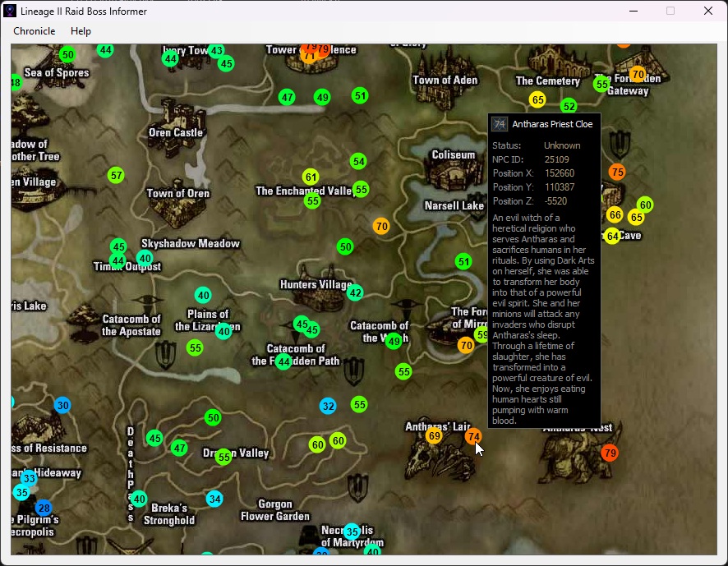
Task: Select the level 66 boss marker
Action: [615, 214]
